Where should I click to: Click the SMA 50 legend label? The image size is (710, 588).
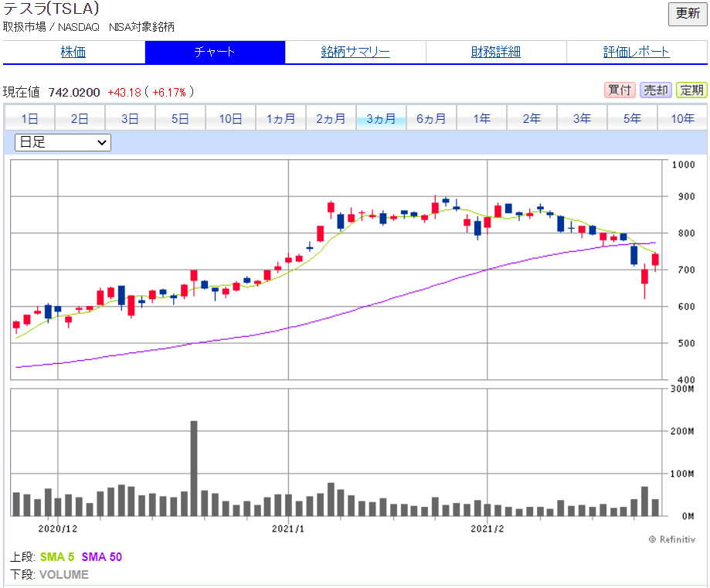(102, 557)
